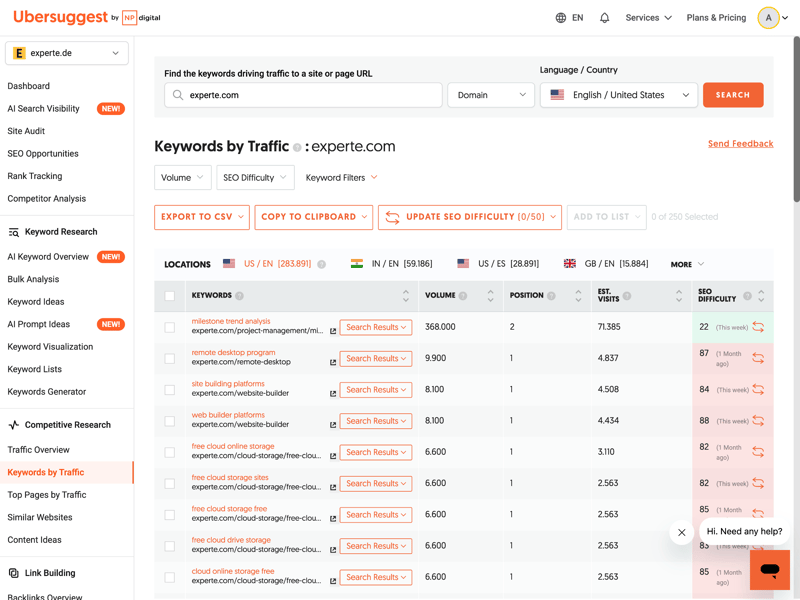Click the user avatar in top right

768,18
